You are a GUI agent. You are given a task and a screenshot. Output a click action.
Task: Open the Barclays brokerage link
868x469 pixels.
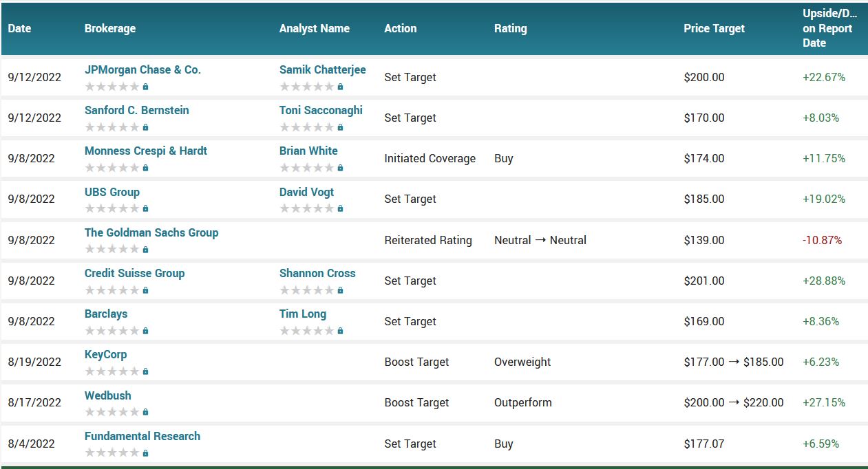(x=105, y=314)
